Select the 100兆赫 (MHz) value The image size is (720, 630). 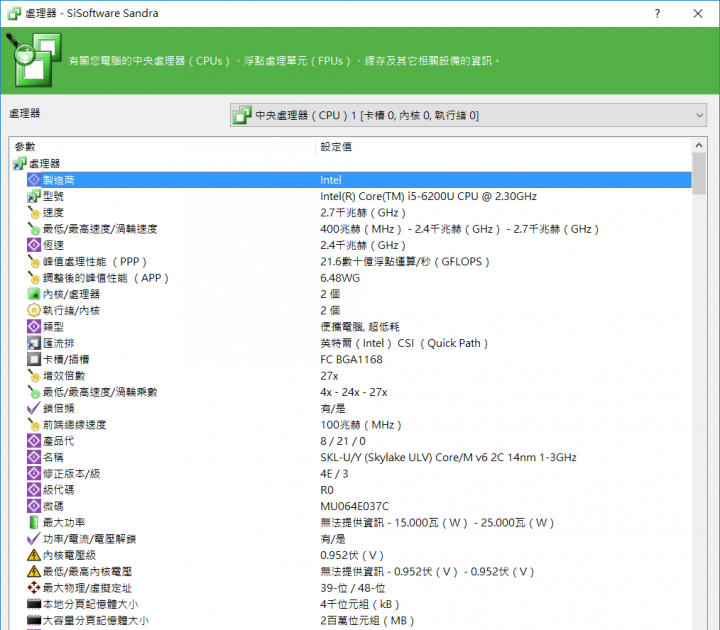point(360,425)
